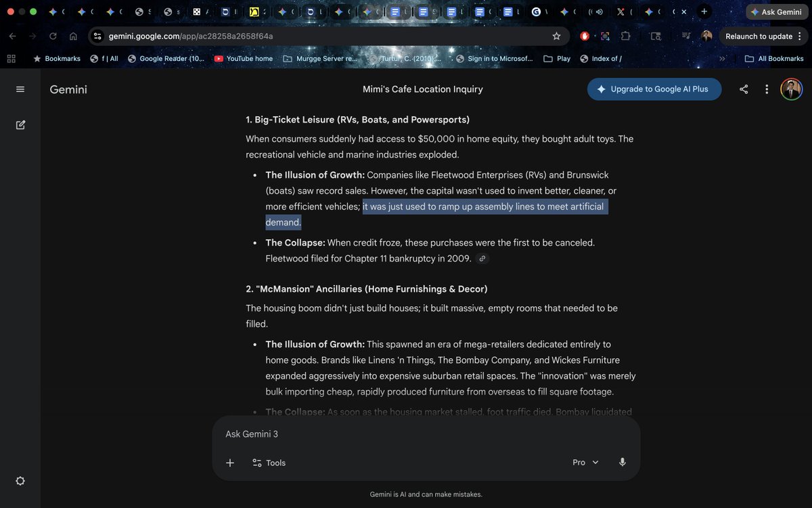Switch to the X (Twitter) tab
The image size is (812, 508).
[x=625, y=12]
